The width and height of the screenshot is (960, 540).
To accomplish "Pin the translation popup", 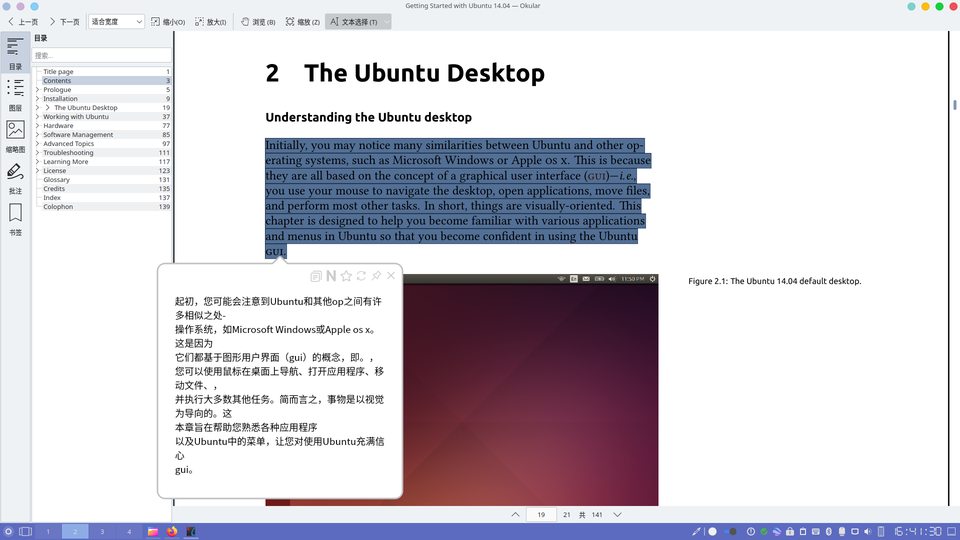I will coord(376,276).
